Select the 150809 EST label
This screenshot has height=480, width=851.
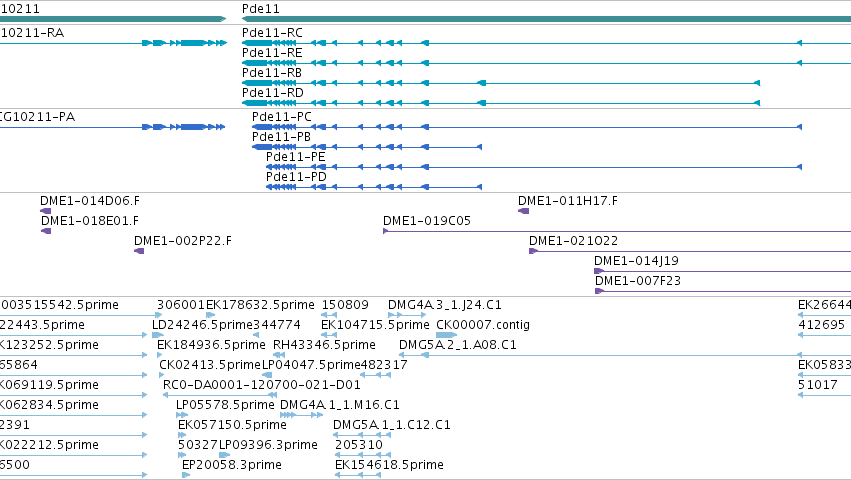point(345,305)
